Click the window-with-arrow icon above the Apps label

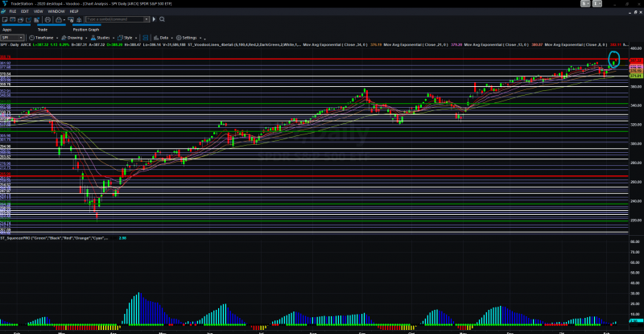[x=29, y=19]
